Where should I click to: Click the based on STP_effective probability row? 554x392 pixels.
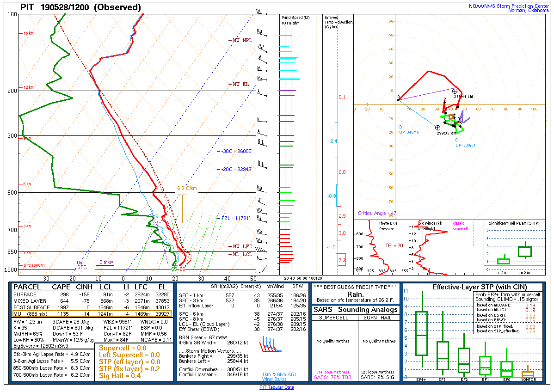coord(506,331)
